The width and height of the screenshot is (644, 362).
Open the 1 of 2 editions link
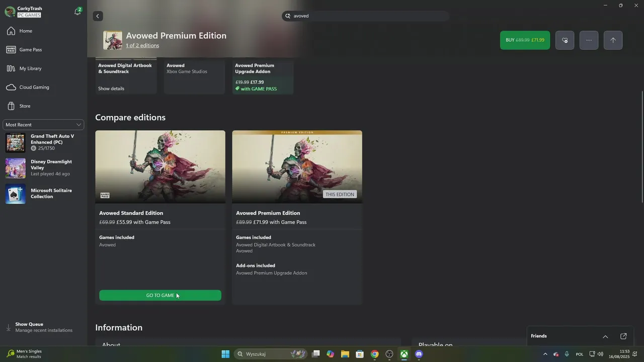[142, 46]
